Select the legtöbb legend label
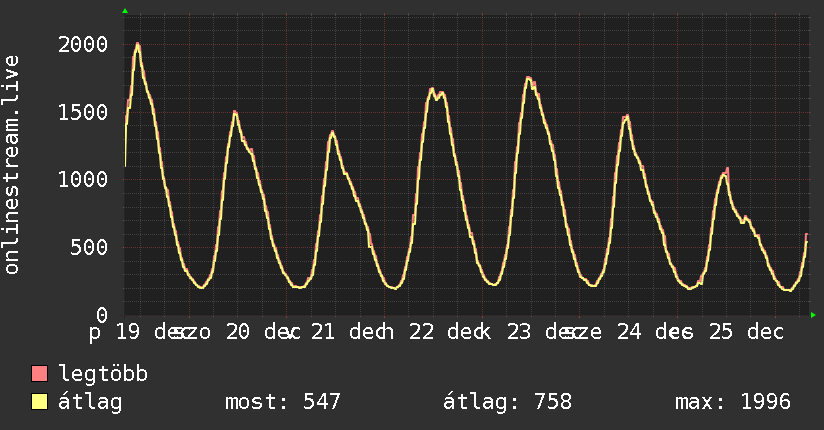 coord(103,373)
